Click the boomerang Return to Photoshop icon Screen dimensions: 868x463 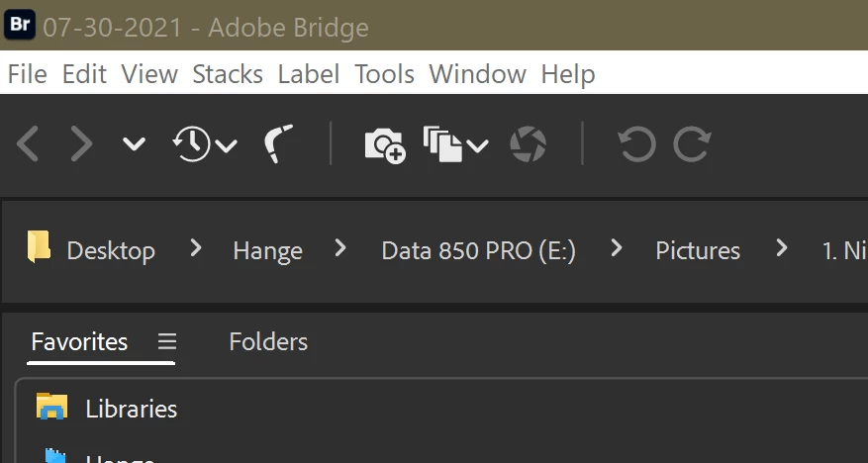[x=281, y=145]
